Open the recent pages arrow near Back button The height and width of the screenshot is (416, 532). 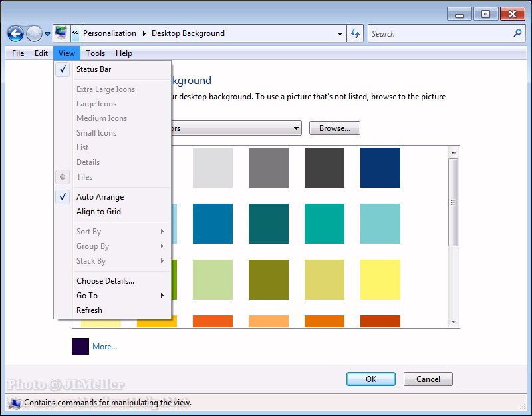48,34
